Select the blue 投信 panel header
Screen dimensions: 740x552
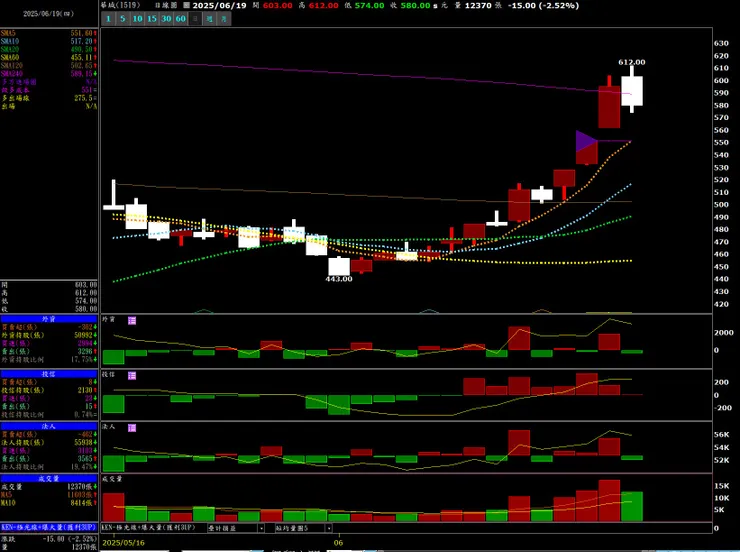pyautogui.click(x=49, y=374)
